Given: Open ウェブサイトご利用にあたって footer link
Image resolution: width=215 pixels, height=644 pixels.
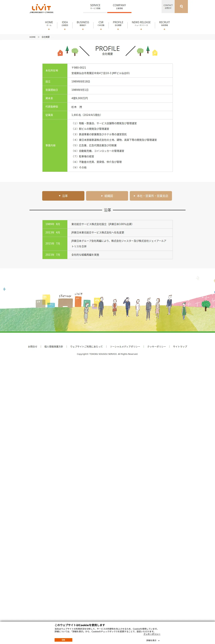Looking at the screenshot, I should point(86,347).
